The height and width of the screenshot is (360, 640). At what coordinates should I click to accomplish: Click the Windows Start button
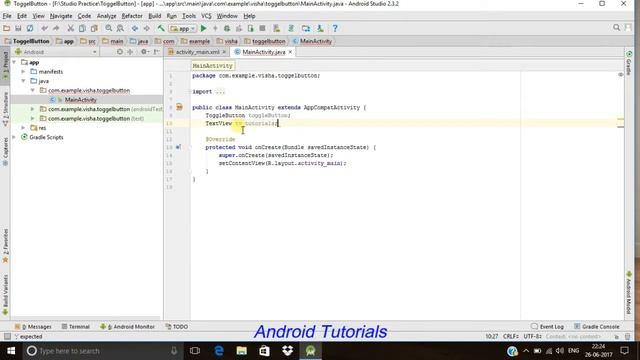tap(11, 351)
